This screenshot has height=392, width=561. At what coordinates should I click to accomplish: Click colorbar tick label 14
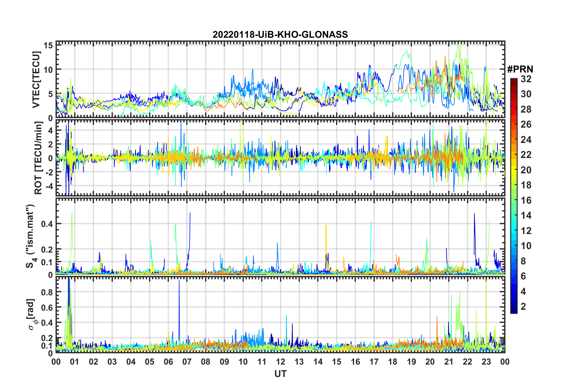(526, 215)
